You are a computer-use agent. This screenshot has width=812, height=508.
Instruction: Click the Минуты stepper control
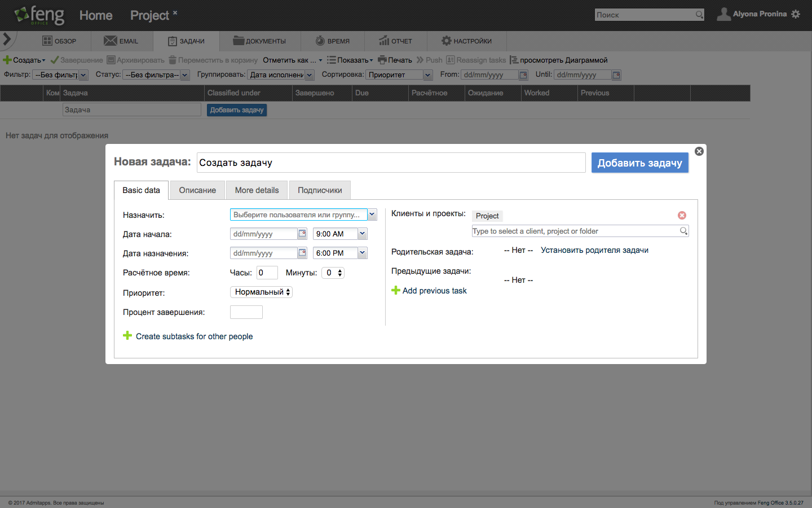(x=339, y=273)
